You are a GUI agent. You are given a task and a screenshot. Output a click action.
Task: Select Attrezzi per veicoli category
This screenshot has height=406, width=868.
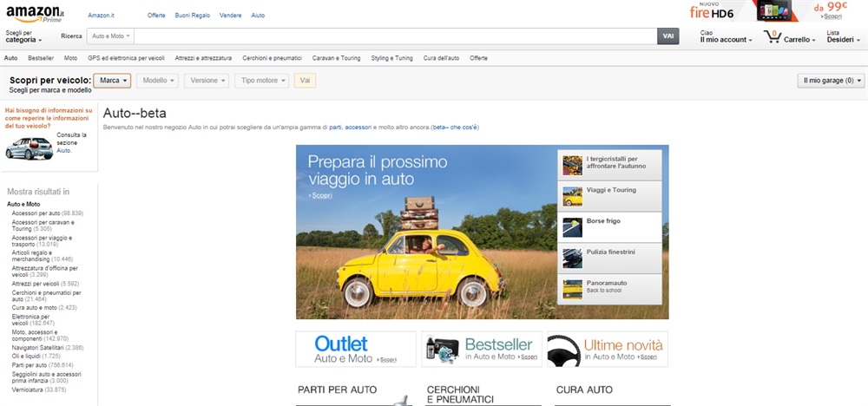(x=47, y=284)
